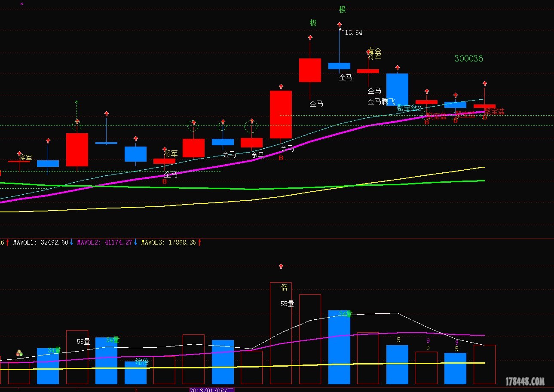Select the tallest blue volume bar
The height and width of the screenshot is (392, 554).
[x=339, y=347]
